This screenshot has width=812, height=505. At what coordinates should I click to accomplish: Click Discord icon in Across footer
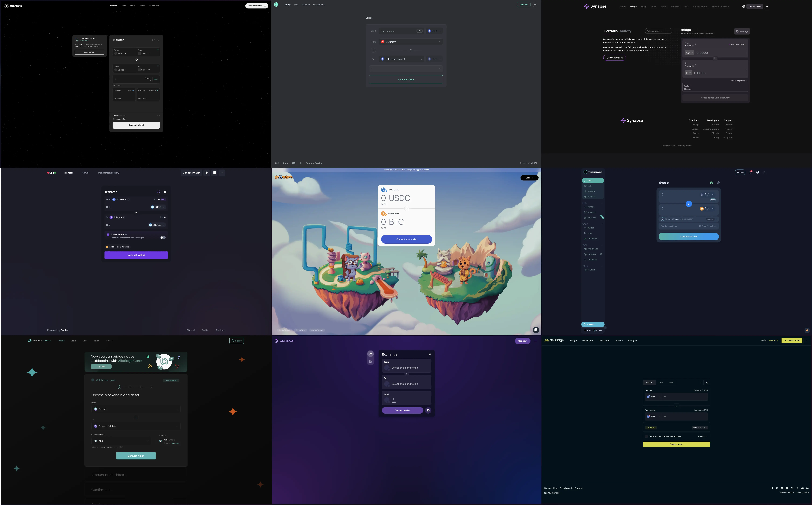click(x=294, y=163)
